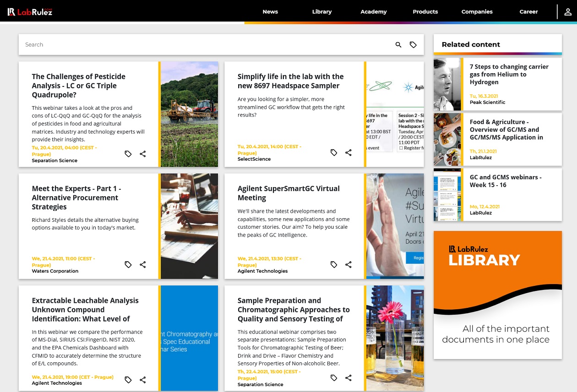
Task: Click 'Separation Science' under Pesticide Analysis card
Action: [54, 161]
